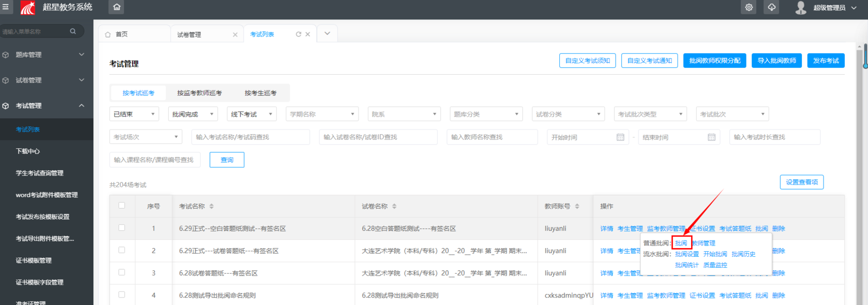Sort by the 考试名称 column sort arrows

(x=212, y=206)
